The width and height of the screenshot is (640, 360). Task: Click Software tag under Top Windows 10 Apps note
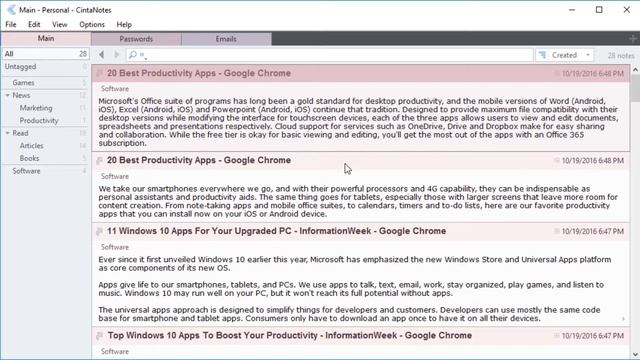[x=115, y=351]
